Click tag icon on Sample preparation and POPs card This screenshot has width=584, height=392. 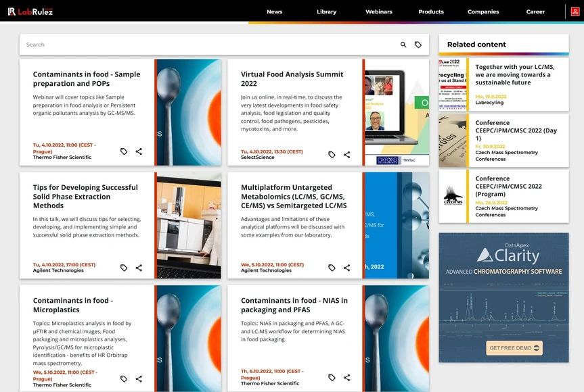coord(124,151)
